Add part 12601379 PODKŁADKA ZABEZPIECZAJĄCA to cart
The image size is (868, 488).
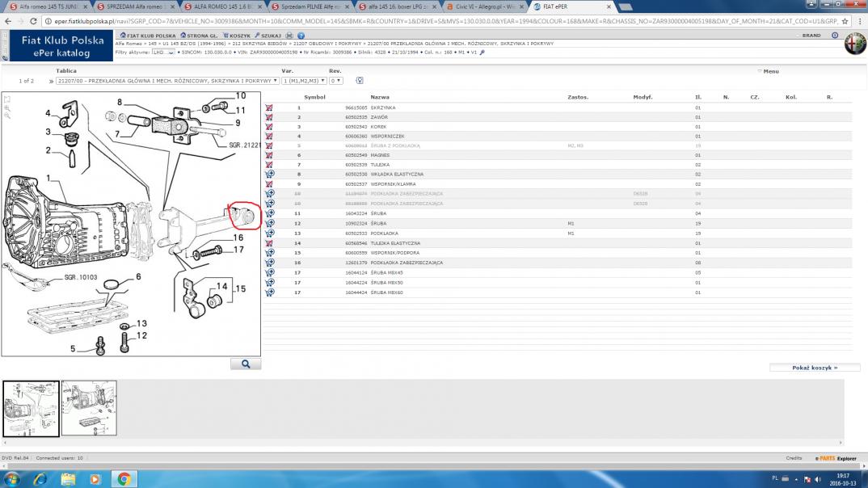click(x=270, y=263)
